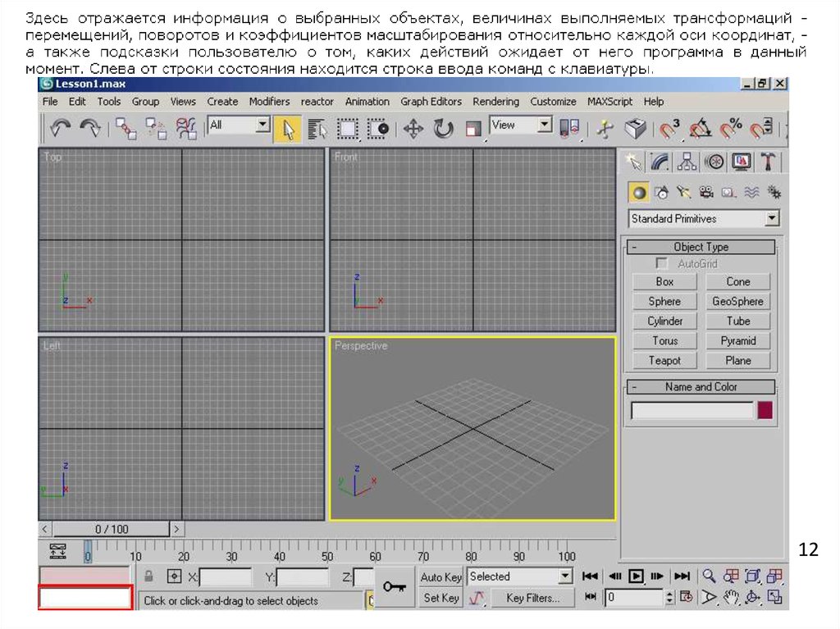This screenshot has width=840, height=629.
Task: Click the Key Filters button
Action: 532,599
